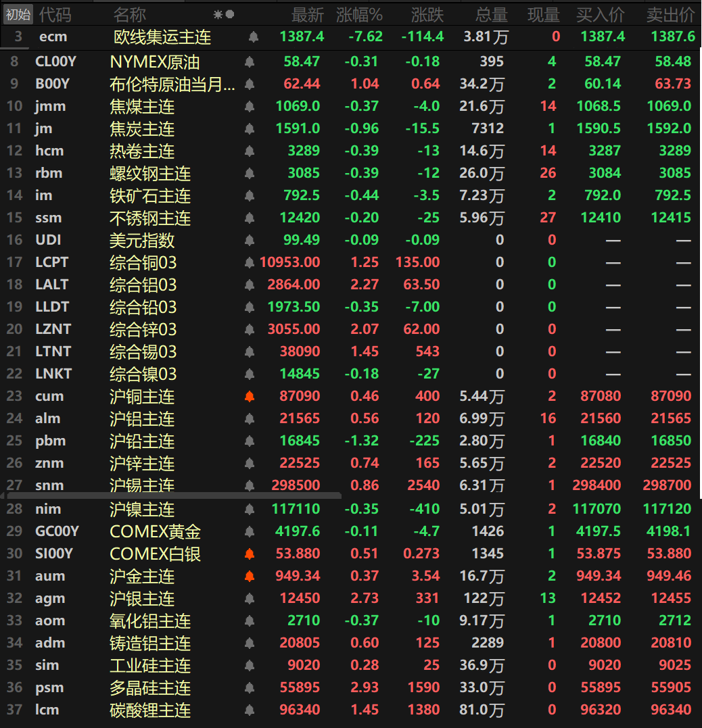Click the bell icon beside 美元指数
This screenshot has height=728, width=702.
point(249,239)
